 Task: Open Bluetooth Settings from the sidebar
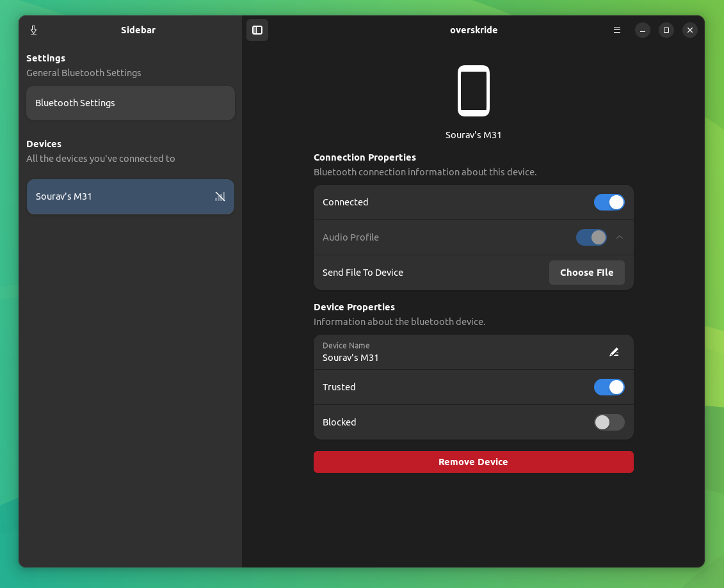pyautogui.click(x=130, y=103)
